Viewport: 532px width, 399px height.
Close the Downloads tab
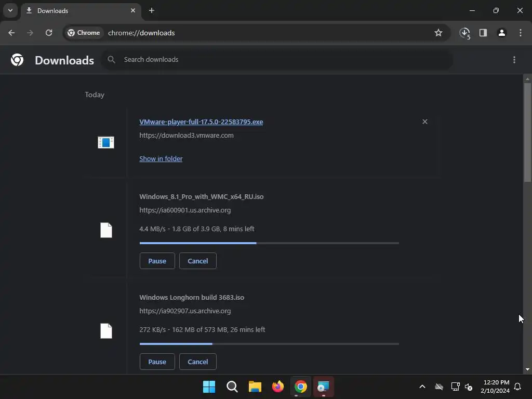[133, 10]
